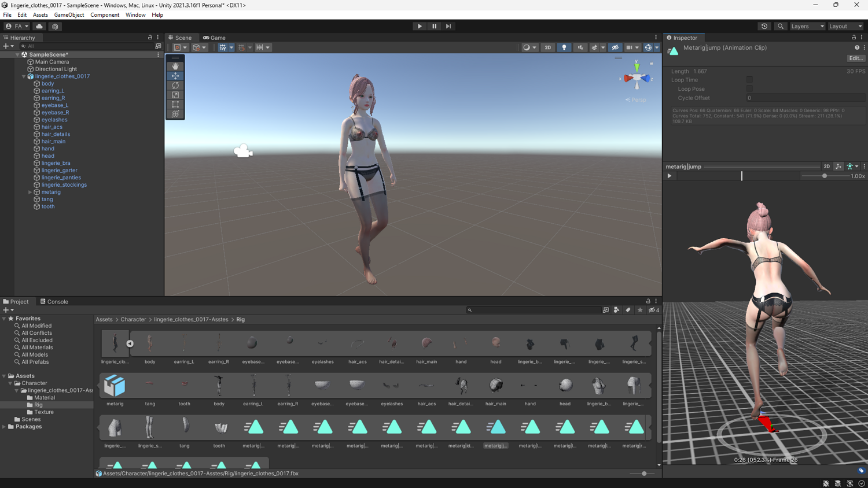This screenshot has width=868, height=488.
Task: Expand the Packages folder in Project
Action: (x=4, y=427)
